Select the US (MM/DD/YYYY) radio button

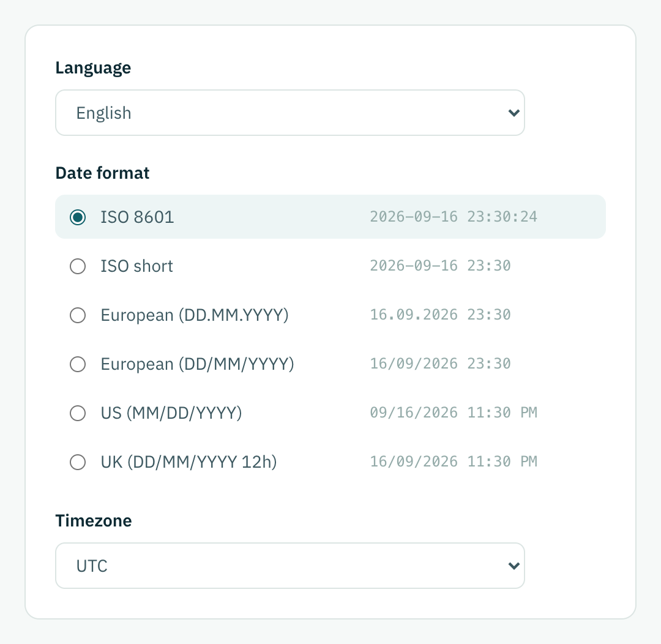[x=78, y=413]
